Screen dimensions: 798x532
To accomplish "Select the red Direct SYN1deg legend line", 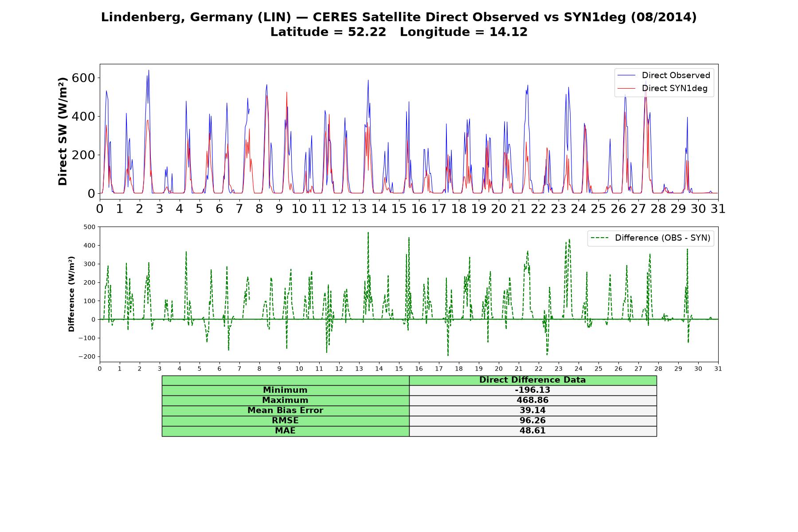I will (626, 88).
